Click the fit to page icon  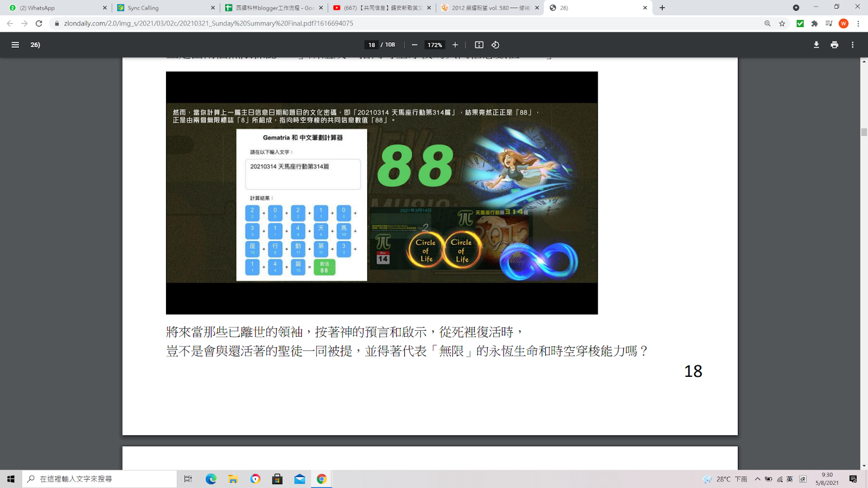click(x=479, y=45)
